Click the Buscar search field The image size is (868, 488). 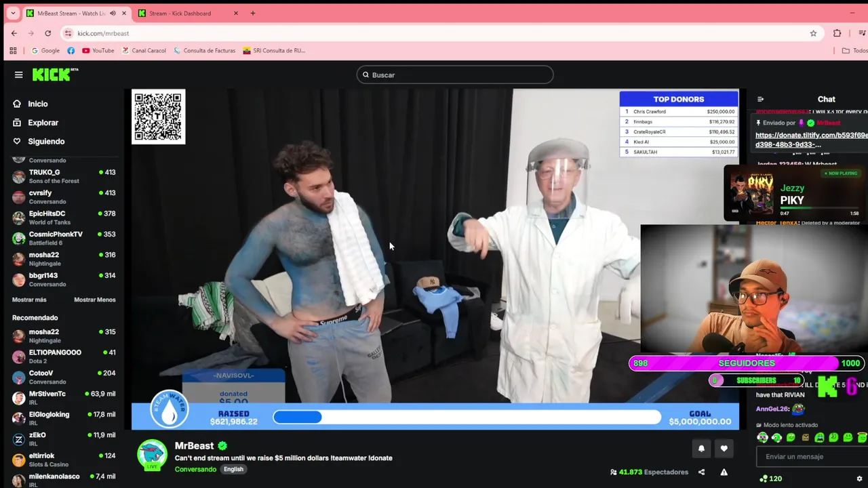[455, 75]
